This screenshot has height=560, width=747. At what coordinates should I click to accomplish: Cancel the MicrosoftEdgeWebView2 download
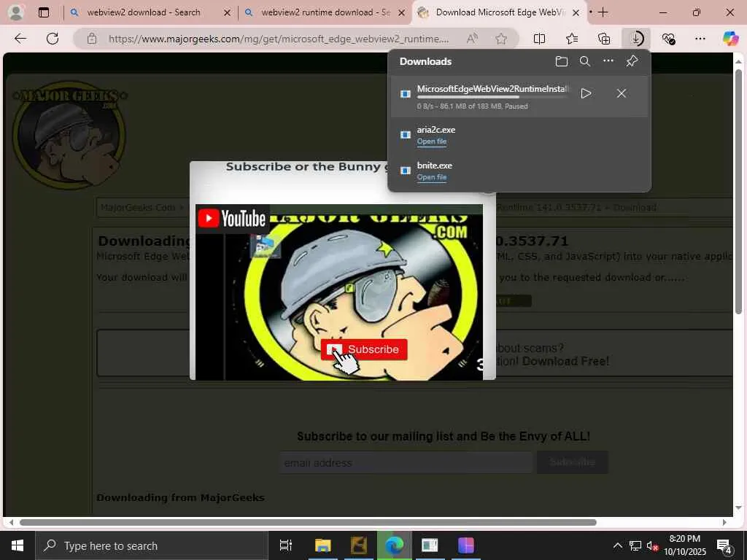(x=622, y=93)
